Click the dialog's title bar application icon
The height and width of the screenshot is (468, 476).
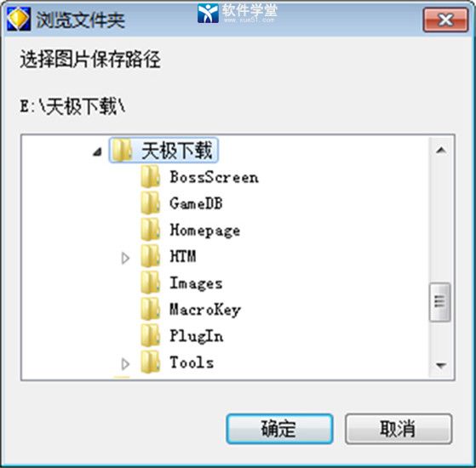pos(19,19)
